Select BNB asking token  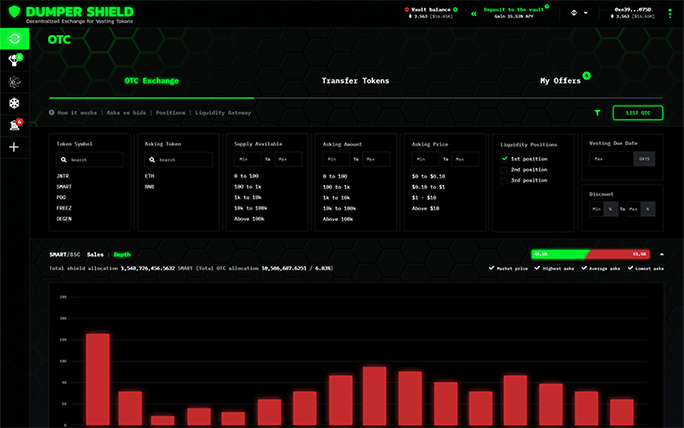point(149,187)
